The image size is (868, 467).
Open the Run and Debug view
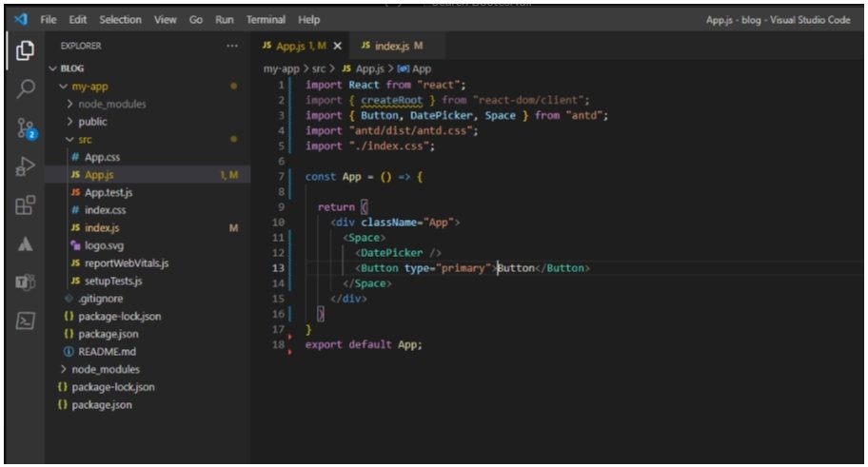tap(26, 167)
